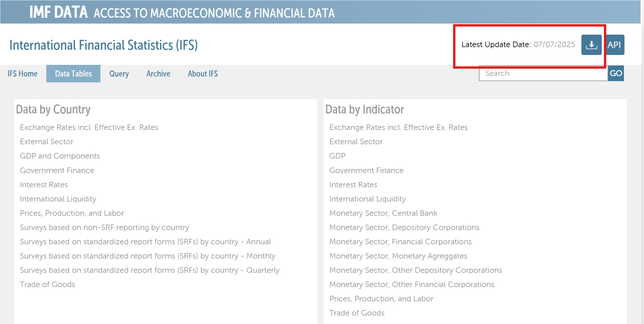The height and width of the screenshot is (324, 644).
Task: View Monetary Sector, Other Financial Corporations
Action: pos(412,284)
